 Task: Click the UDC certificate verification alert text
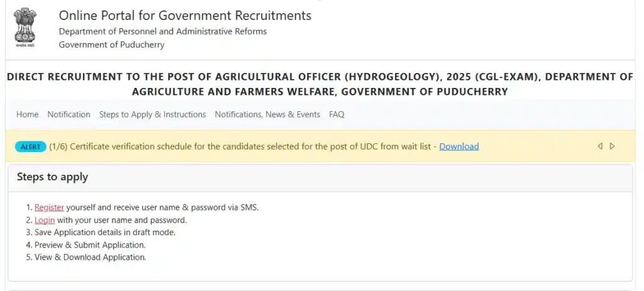[250, 146]
